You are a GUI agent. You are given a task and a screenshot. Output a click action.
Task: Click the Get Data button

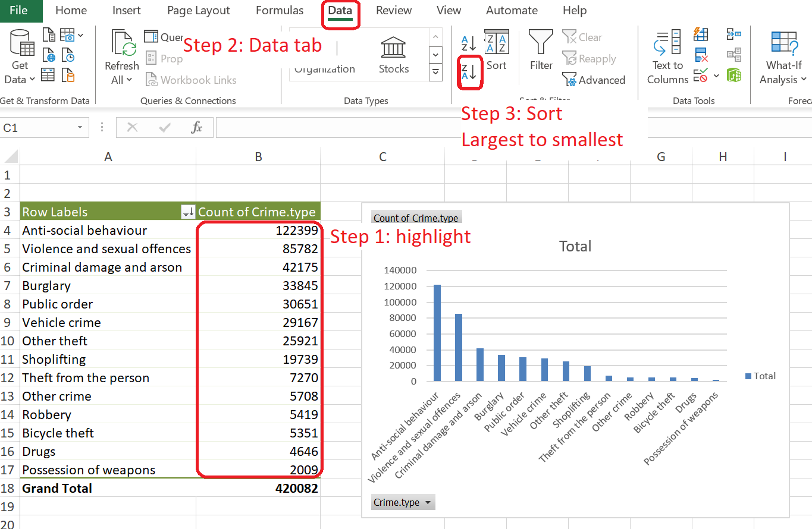tap(20, 58)
